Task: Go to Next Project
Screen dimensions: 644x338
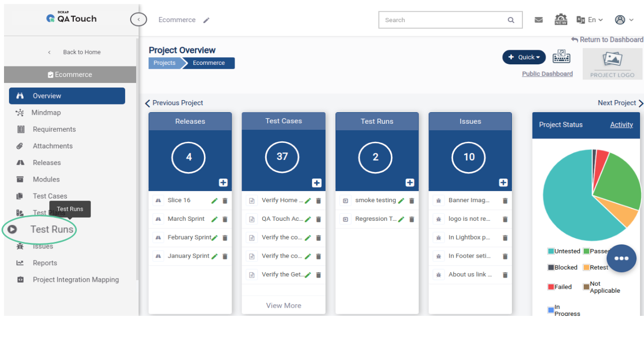Action: [620, 103]
